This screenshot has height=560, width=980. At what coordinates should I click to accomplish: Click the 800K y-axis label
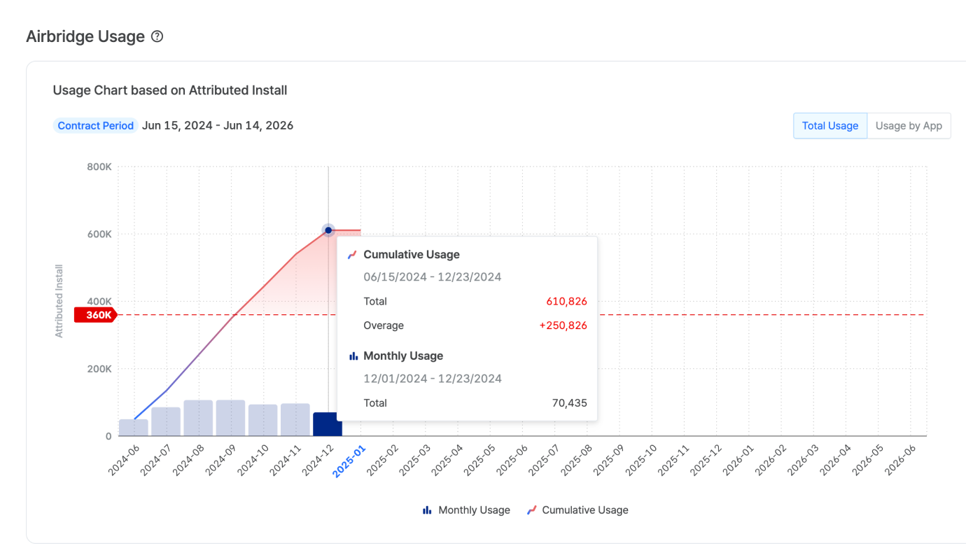tap(99, 167)
